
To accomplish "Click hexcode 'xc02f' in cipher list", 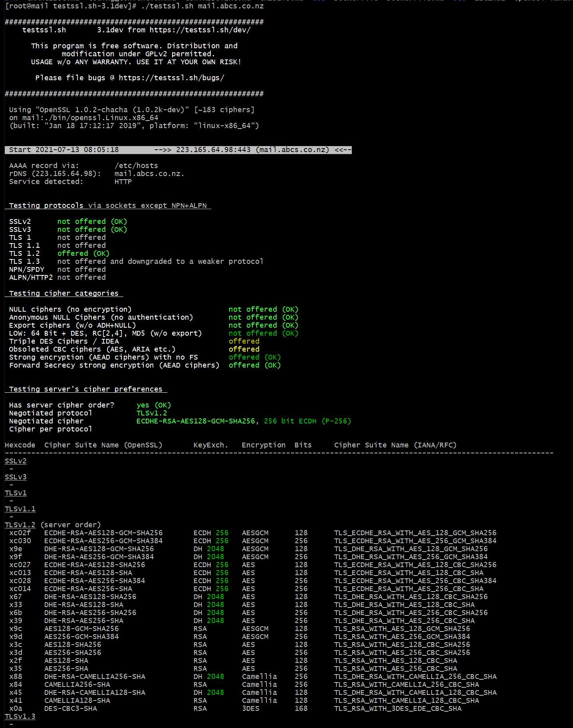I will [20, 533].
